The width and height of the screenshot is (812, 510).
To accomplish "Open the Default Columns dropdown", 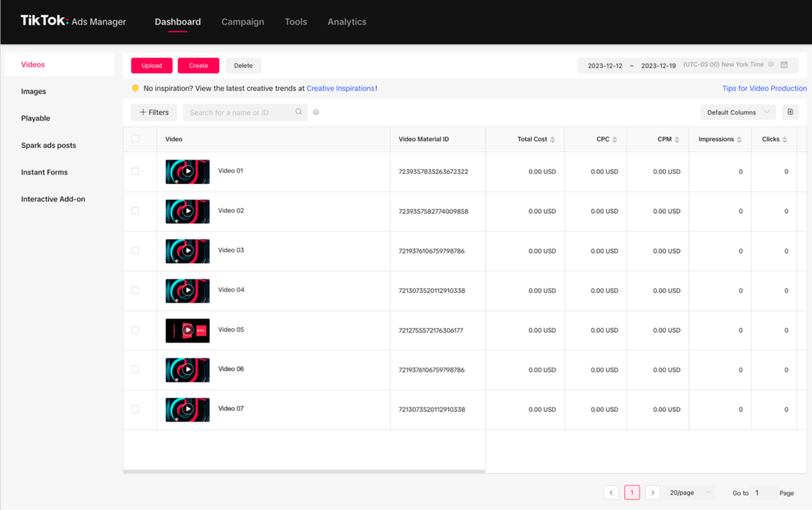I will coord(737,112).
